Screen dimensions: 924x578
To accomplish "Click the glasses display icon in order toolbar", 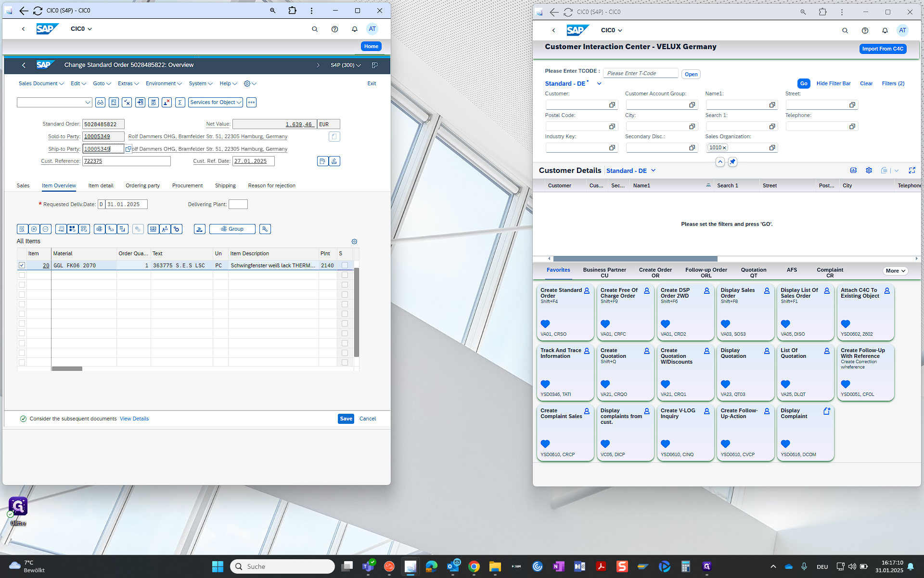I will coord(100,102).
